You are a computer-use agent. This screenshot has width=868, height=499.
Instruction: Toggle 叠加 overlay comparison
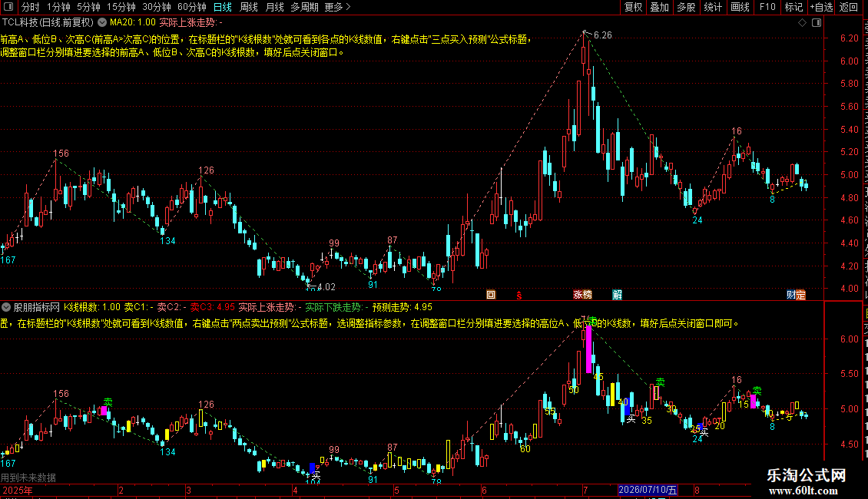659,7
